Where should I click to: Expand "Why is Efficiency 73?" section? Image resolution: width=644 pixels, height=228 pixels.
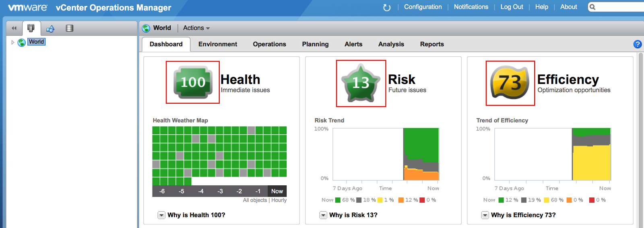485,215
